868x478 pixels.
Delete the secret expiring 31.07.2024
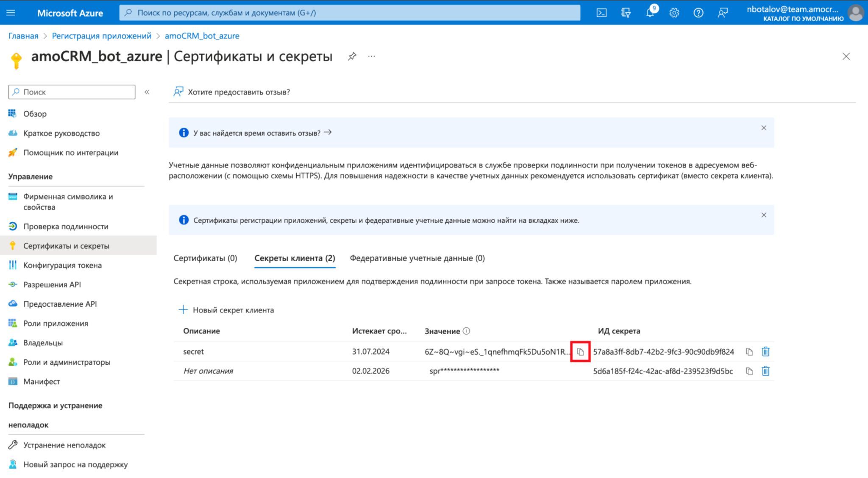(x=765, y=352)
